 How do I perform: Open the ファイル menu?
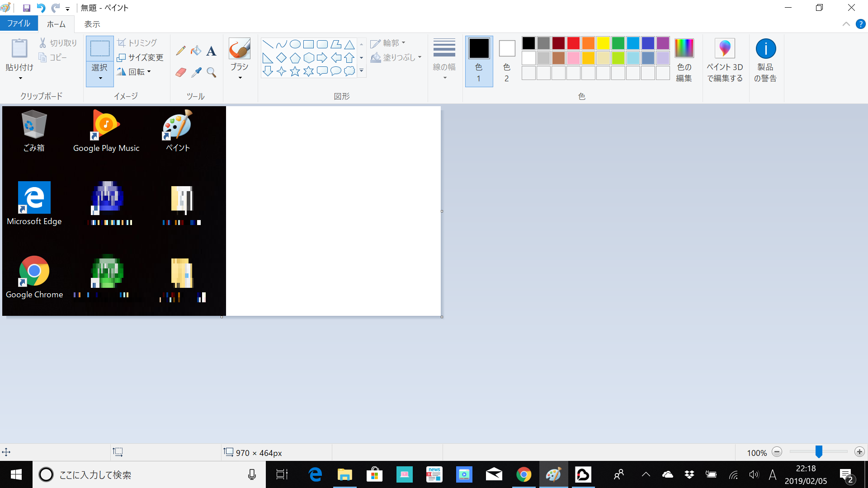click(19, 23)
